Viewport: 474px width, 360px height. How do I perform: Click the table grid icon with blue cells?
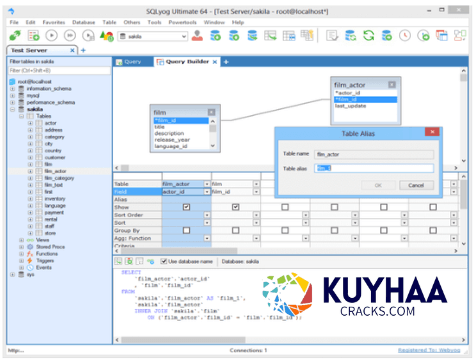pyautogui.click(x=289, y=35)
